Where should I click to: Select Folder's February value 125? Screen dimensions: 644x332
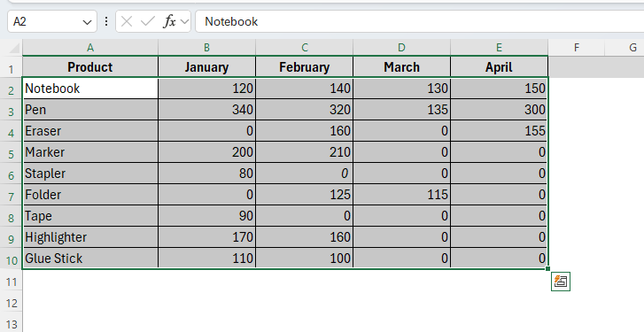305,195
